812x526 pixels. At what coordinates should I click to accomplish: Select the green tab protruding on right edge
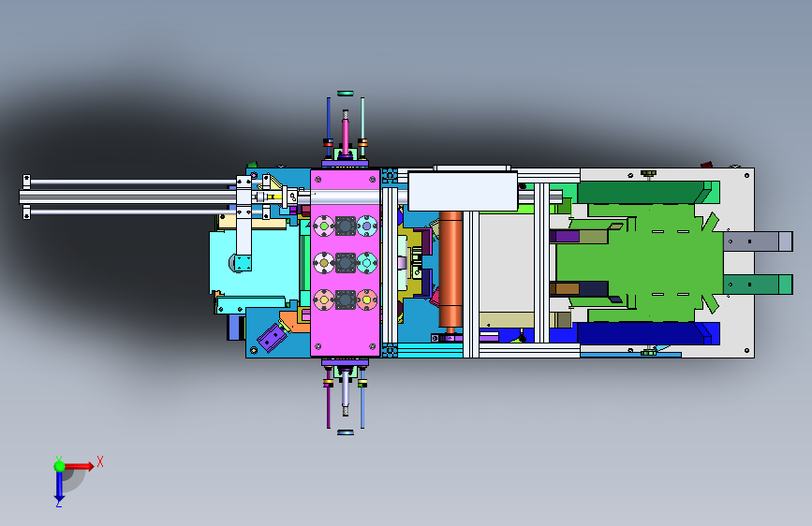click(758, 285)
